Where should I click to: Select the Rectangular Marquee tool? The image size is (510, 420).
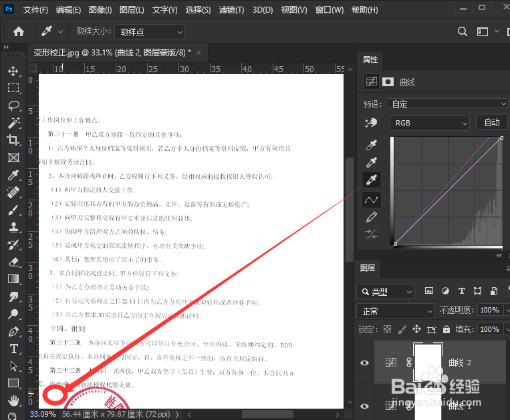[13, 88]
